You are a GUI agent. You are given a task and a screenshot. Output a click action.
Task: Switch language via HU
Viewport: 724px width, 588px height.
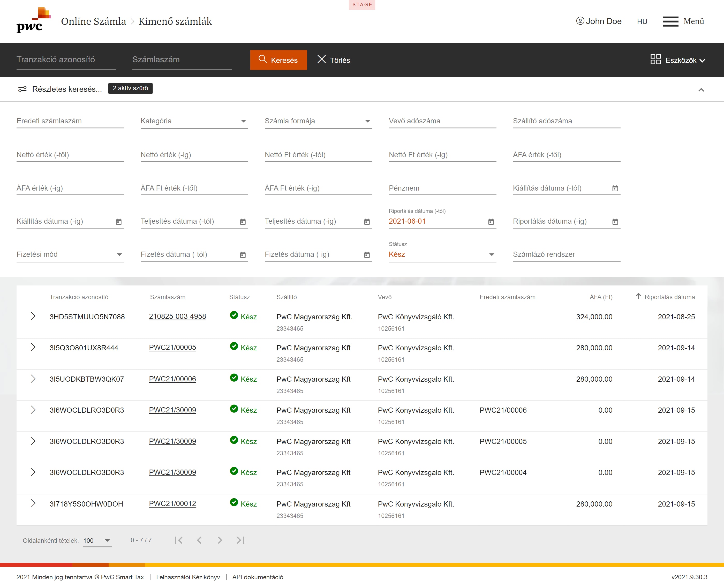click(x=642, y=22)
